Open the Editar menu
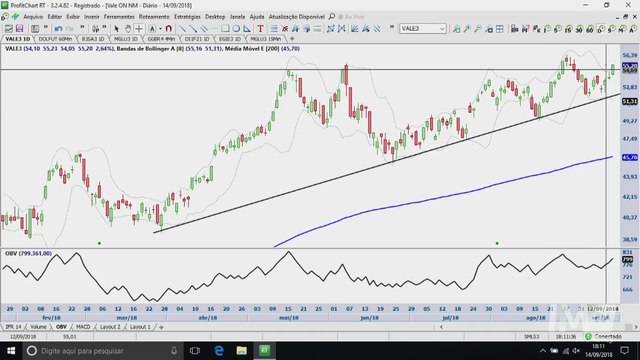Image resolution: width=640 pixels, height=360 pixels. 55,17
